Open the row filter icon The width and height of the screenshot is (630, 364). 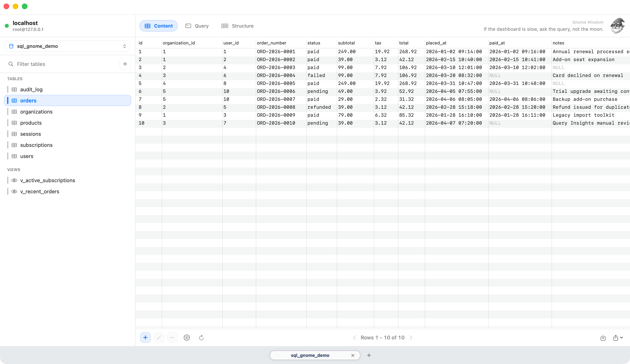pyautogui.click(x=187, y=338)
